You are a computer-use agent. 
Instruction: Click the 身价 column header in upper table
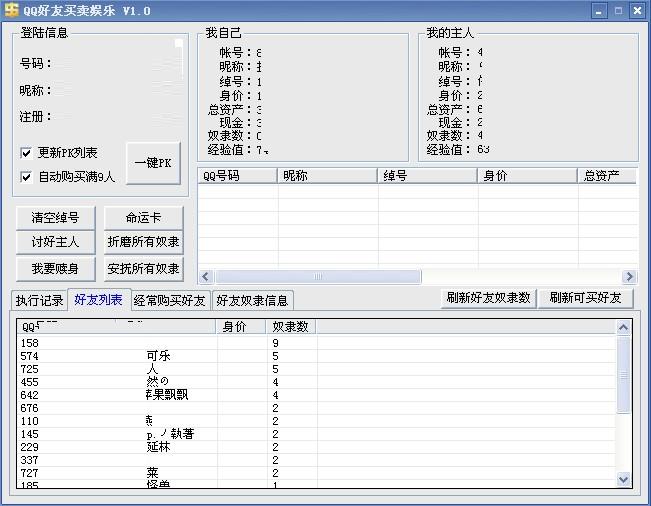[528, 176]
